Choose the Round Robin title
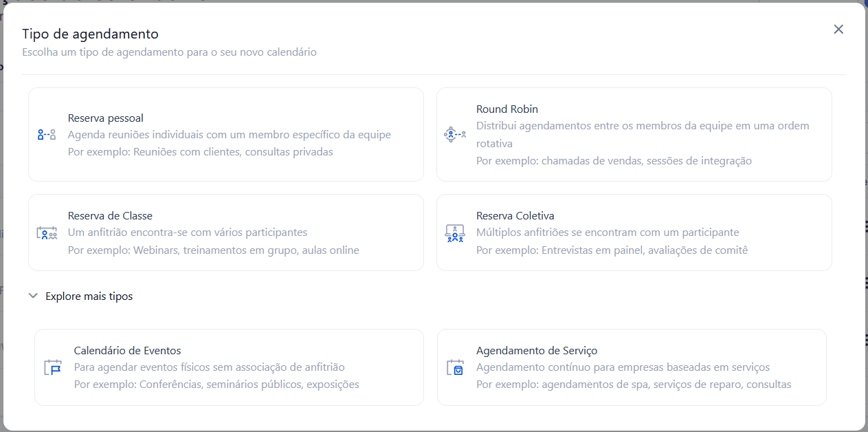Image resolution: width=868 pixels, height=432 pixels. 507,109
